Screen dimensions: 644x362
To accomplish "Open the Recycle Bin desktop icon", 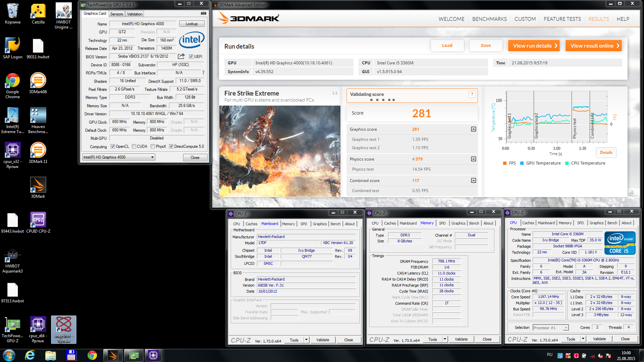I will click(x=12, y=13).
